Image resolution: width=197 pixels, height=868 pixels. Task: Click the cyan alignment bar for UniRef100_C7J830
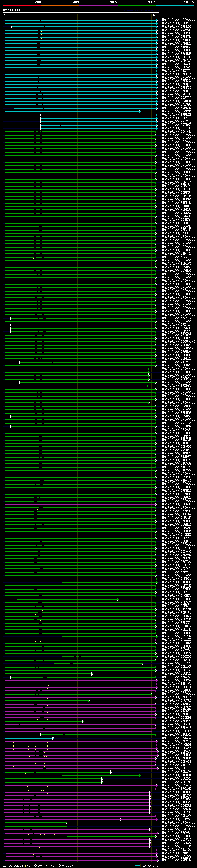click(x=29, y=738)
